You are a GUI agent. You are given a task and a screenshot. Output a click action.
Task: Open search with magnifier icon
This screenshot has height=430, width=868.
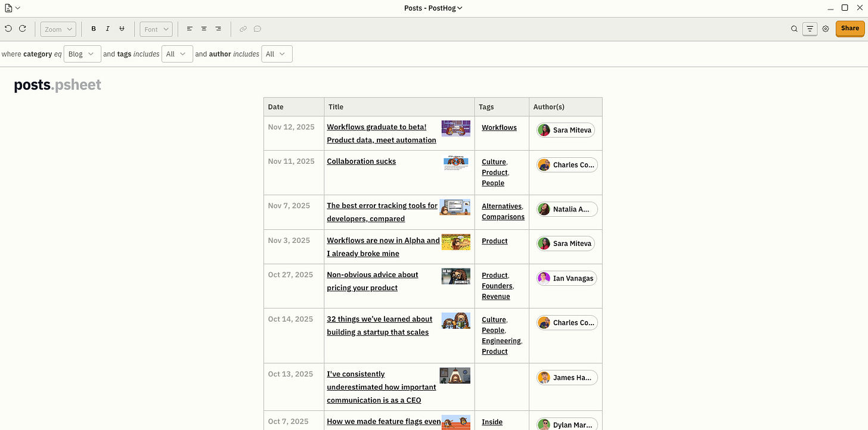(x=794, y=29)
